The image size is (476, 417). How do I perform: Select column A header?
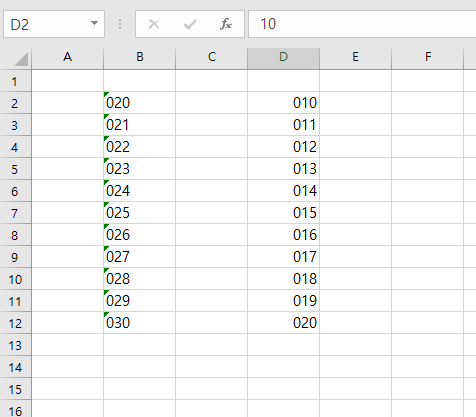pyautogui.click(x=68, y=57)
